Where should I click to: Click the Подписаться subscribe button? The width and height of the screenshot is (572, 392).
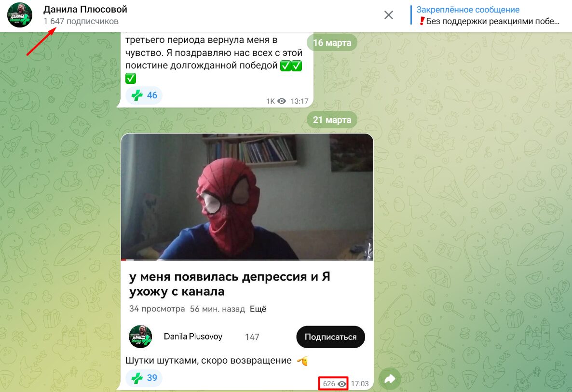click(x=330, y=337)
